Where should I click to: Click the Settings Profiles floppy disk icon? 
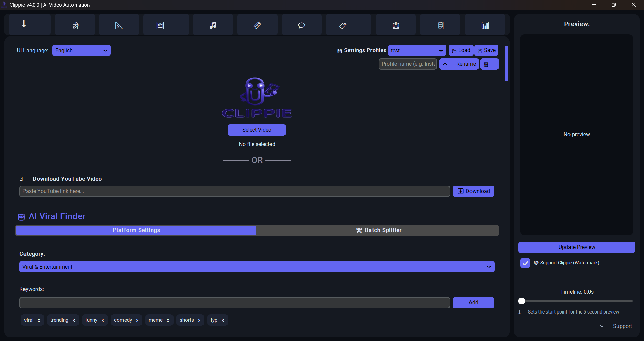click(x=340, y=51)
